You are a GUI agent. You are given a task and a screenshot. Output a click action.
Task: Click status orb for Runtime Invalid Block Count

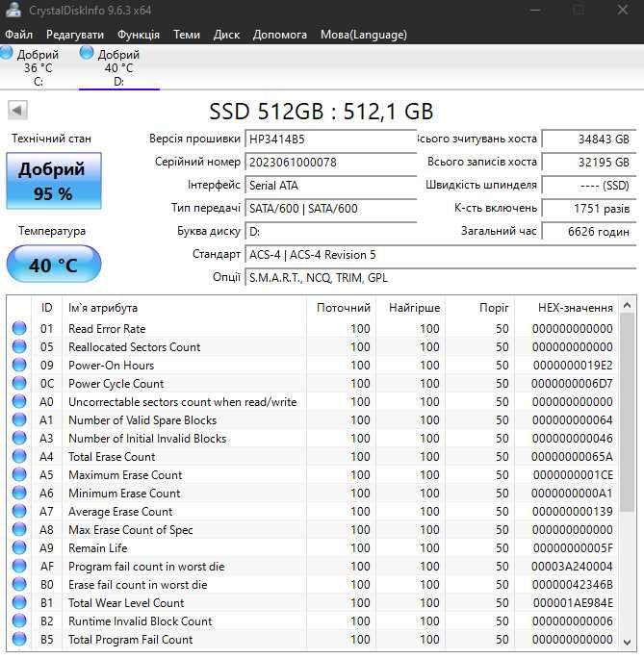(x=19, y=621)
